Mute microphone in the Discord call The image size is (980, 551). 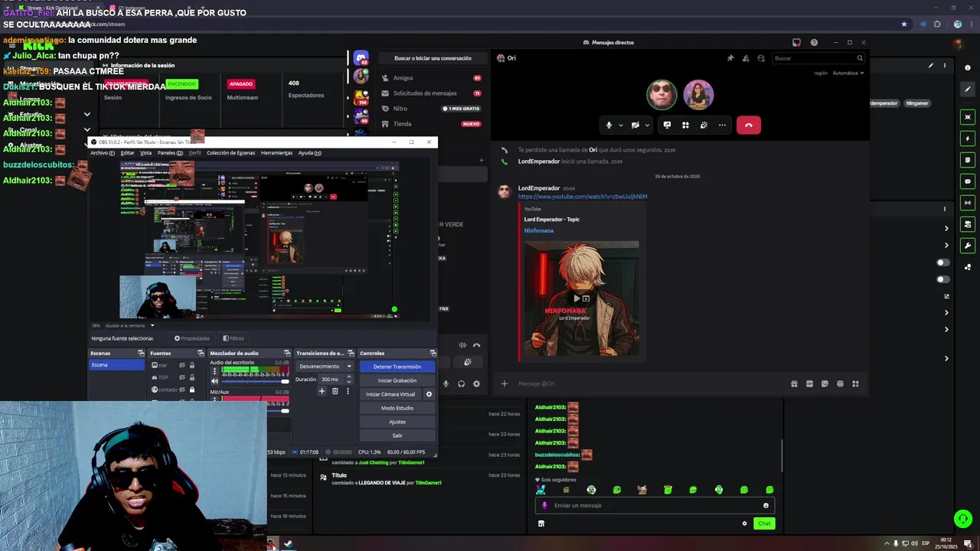pyautogui.click(x=609, y=125)
